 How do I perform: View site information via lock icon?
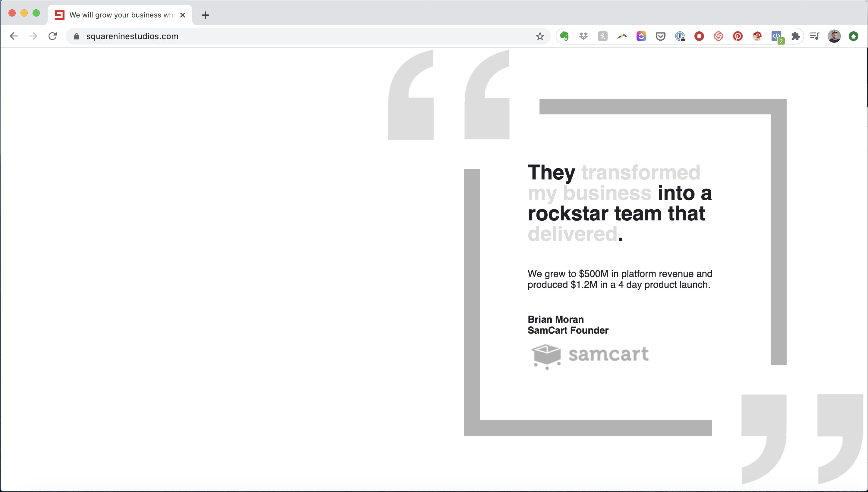coord(77,36)
